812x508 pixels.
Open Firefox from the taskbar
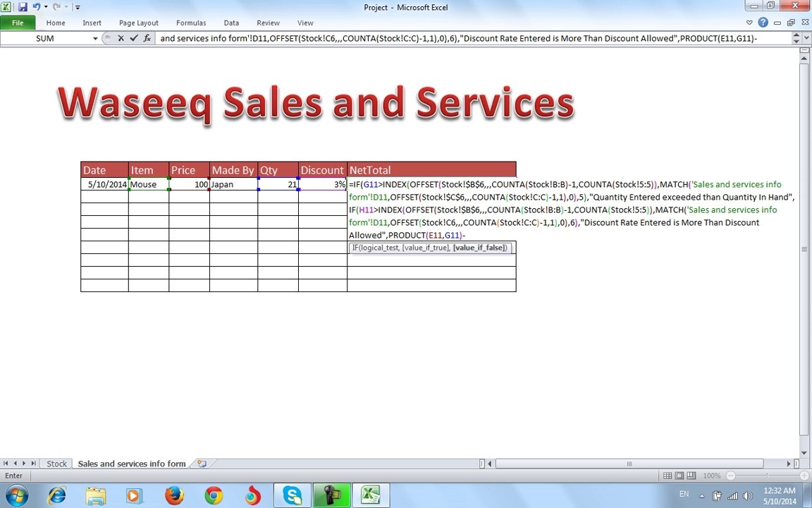click(x=175, y=495)
